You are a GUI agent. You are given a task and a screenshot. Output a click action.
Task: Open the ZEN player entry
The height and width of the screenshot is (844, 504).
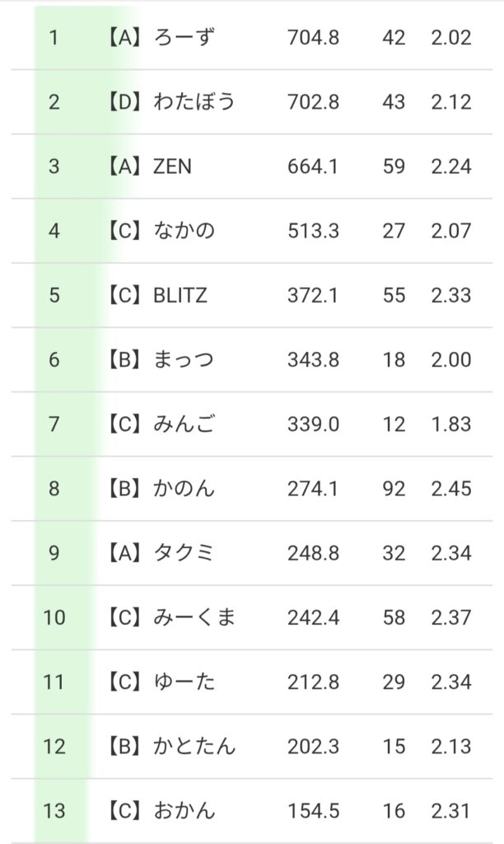[x=172, y=166]
